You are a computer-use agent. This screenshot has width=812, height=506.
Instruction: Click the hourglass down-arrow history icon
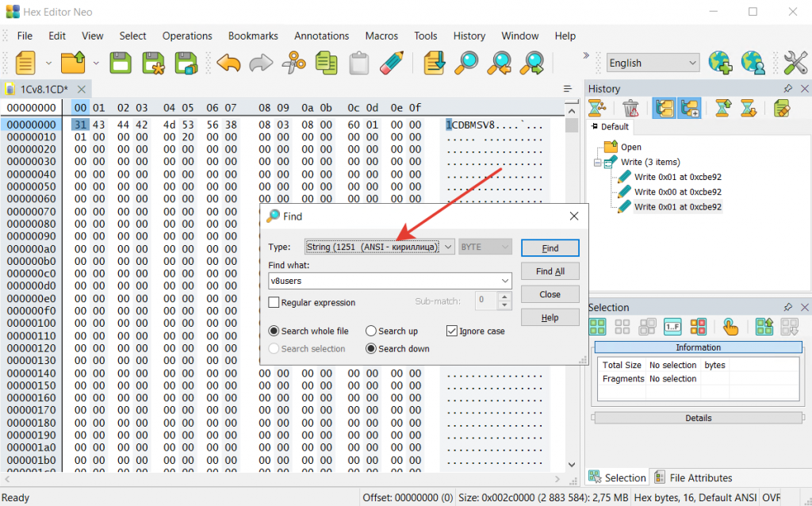[x=748, y=109]
